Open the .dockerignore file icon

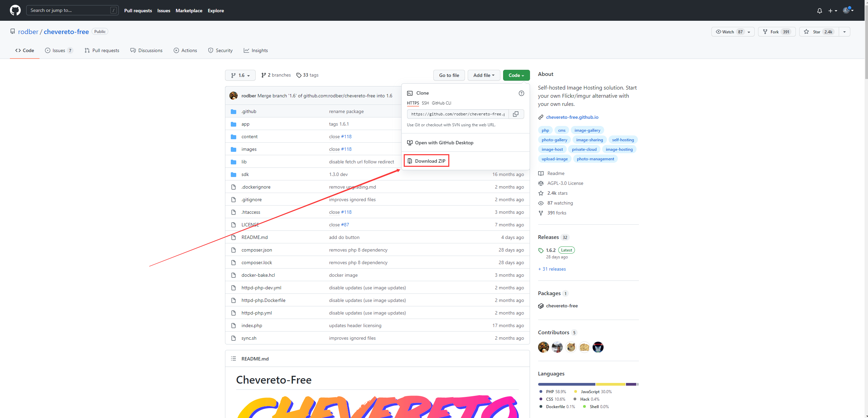(x=234, y=187)
